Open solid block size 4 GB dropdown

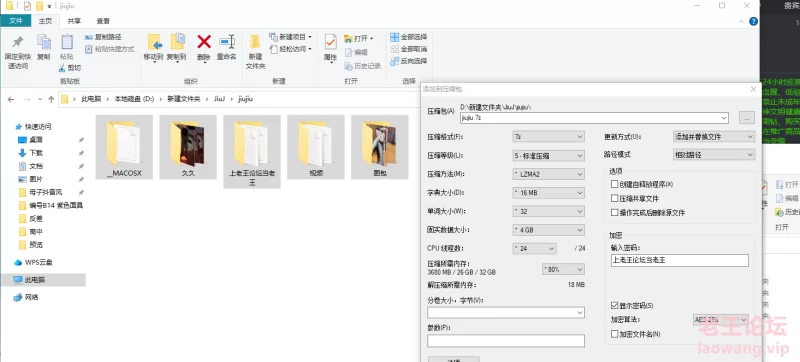pos(548,230)
